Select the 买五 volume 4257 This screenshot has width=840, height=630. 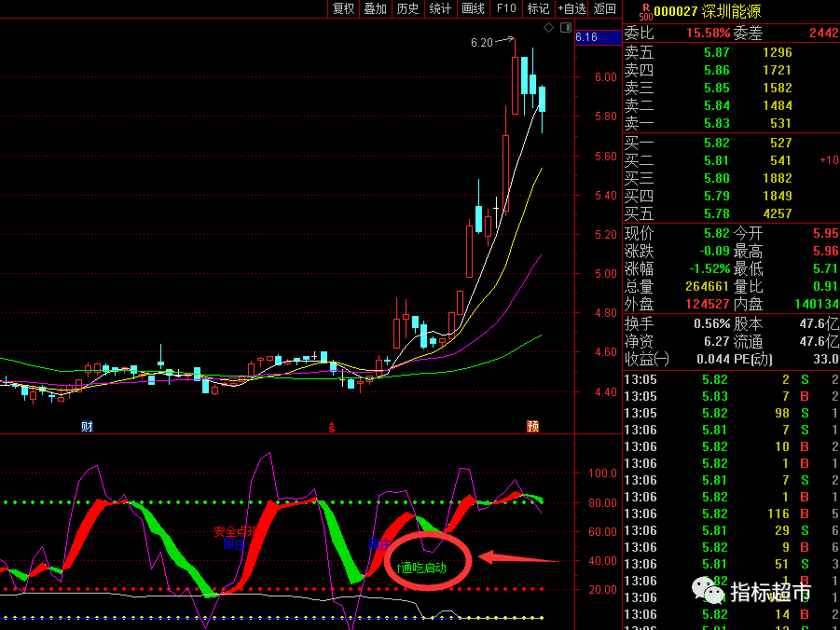point(778,213)
